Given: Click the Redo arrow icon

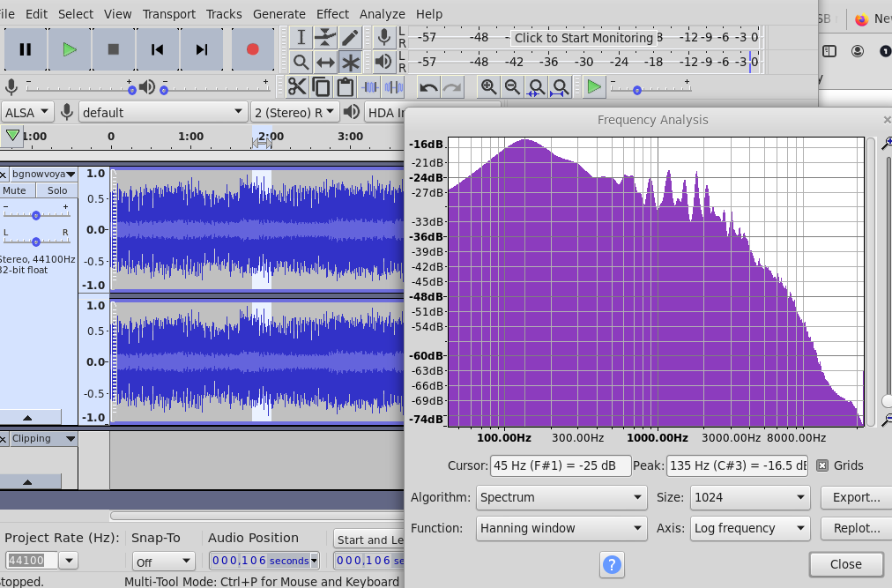Looking at the screenshot, I should 452,87.
